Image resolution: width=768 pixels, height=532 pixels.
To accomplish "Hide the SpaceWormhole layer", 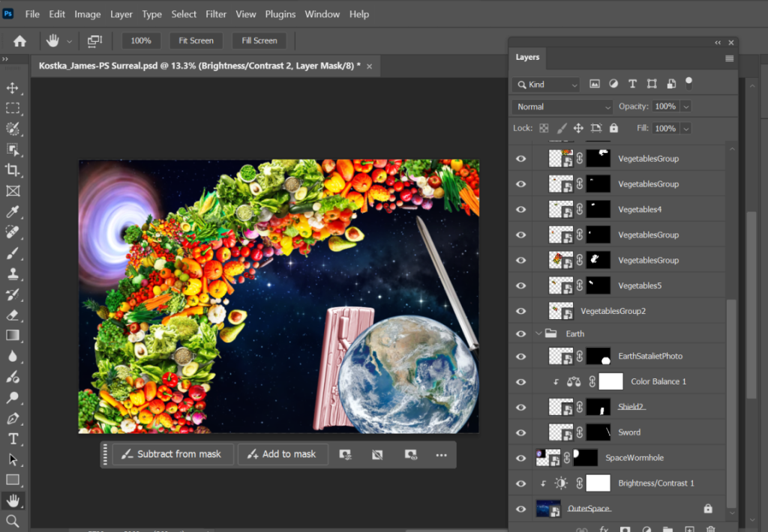I will [521, 458].
